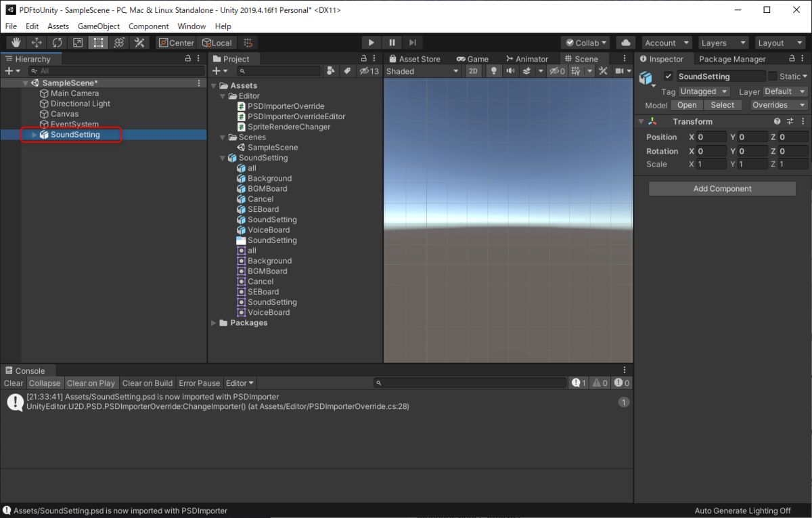
Task: Switch to the Game tab
Action: 472,59
